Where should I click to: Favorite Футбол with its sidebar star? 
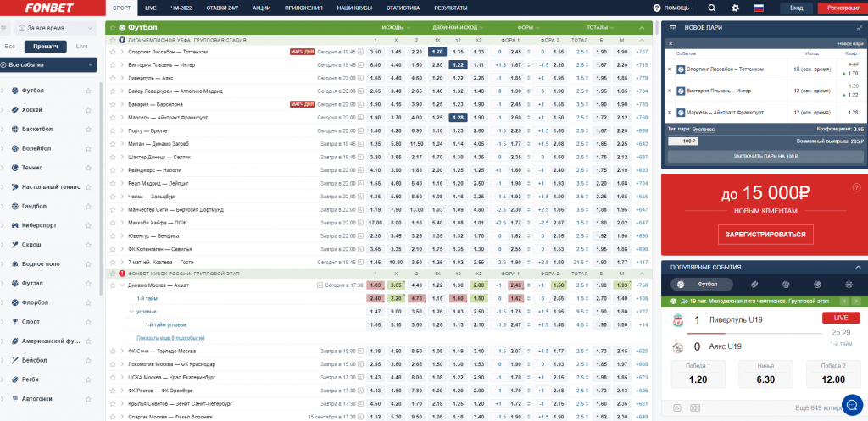click(88, 91)
